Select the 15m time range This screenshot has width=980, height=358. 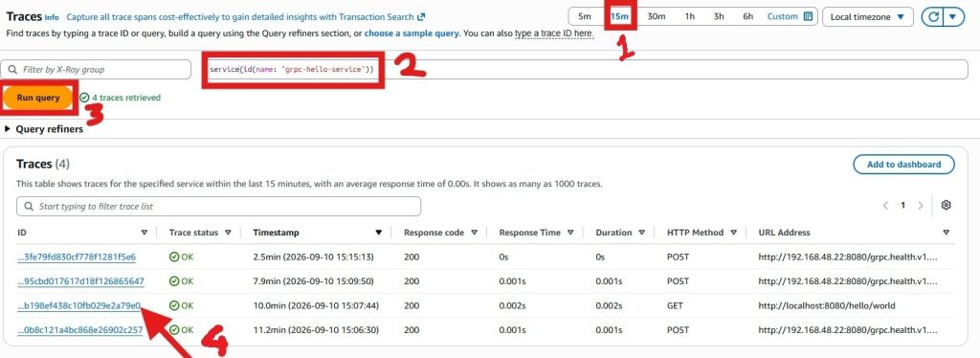619,17
